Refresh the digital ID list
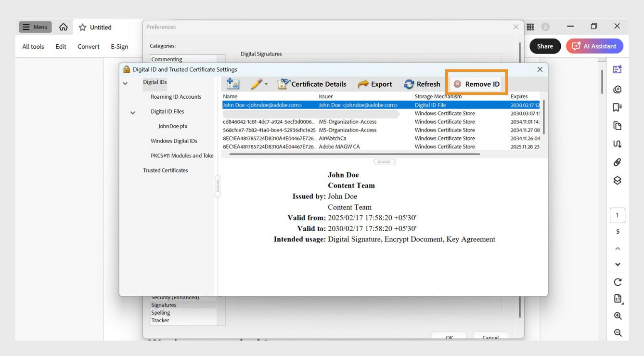644x356 pixels. pyautogui.click(x=422, y=84)
